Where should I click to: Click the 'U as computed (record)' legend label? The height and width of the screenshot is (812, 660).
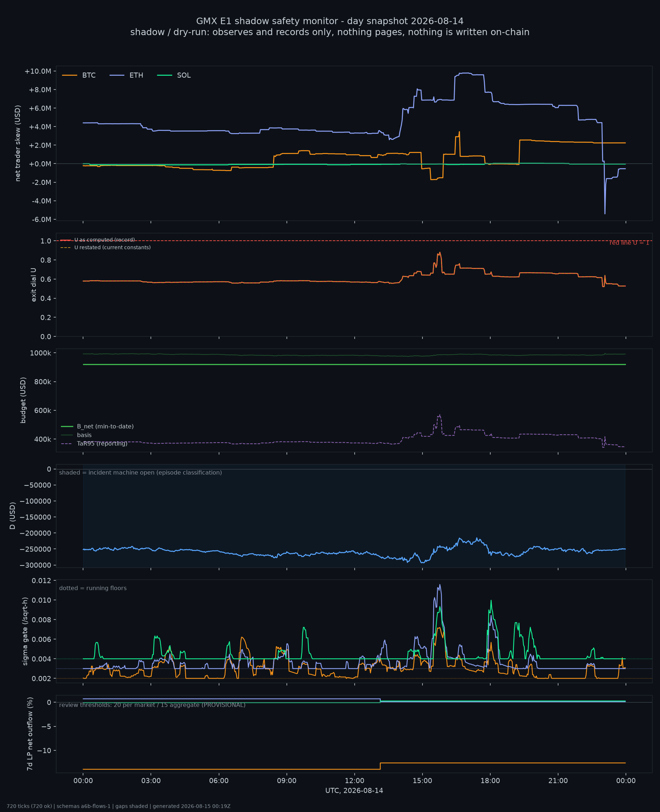tap(104, 240)
